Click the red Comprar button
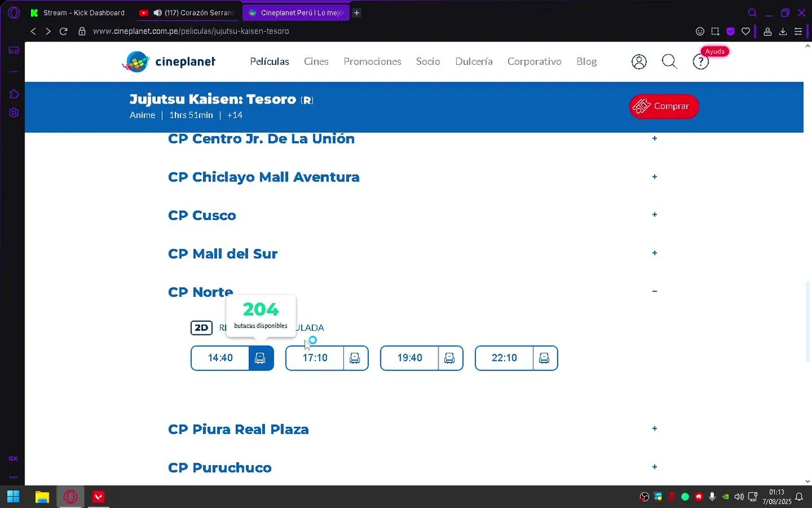 [664, 107]
